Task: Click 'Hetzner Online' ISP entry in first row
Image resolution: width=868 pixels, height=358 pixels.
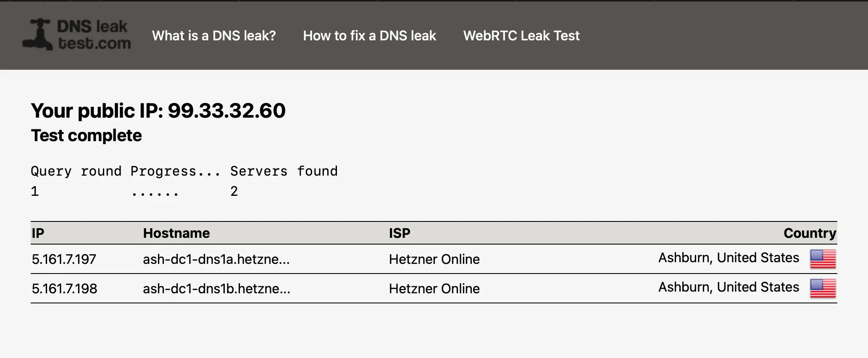Action: [x=434, y=259]
